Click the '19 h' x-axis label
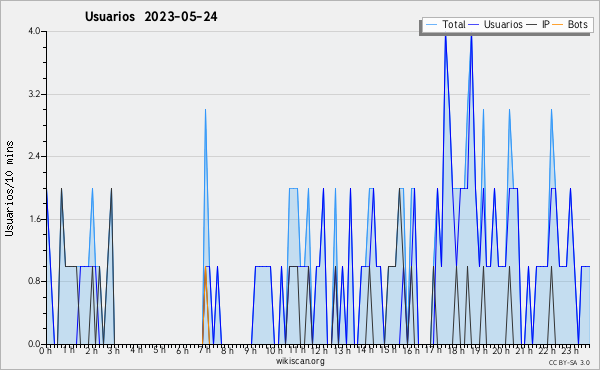 point(479,351)
